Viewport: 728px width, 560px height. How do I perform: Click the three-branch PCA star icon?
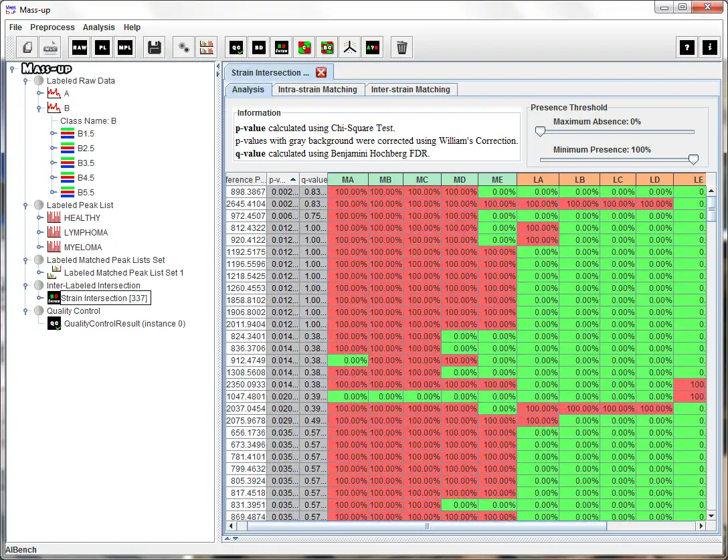(350, 48)
